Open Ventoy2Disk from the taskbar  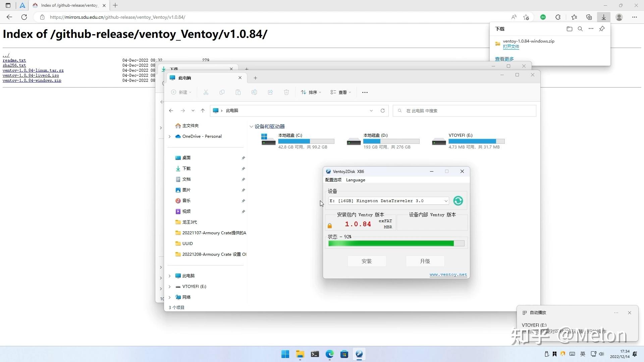point(359,354)
